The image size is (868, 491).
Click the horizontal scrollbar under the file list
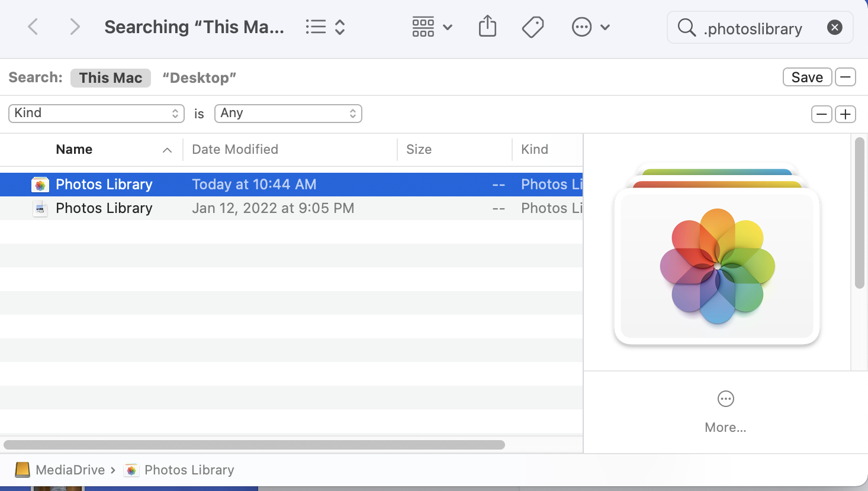255,445
